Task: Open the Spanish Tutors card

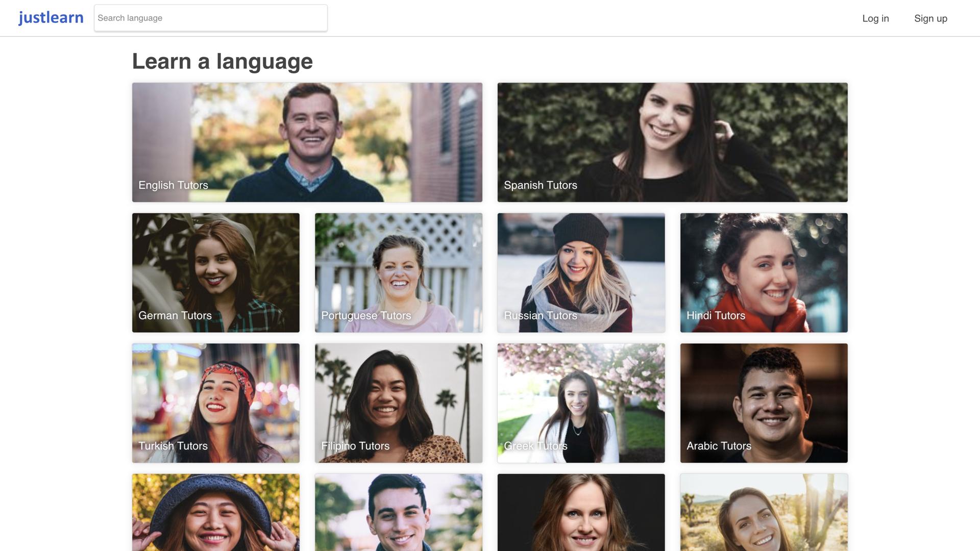Action: pos(673,142)
